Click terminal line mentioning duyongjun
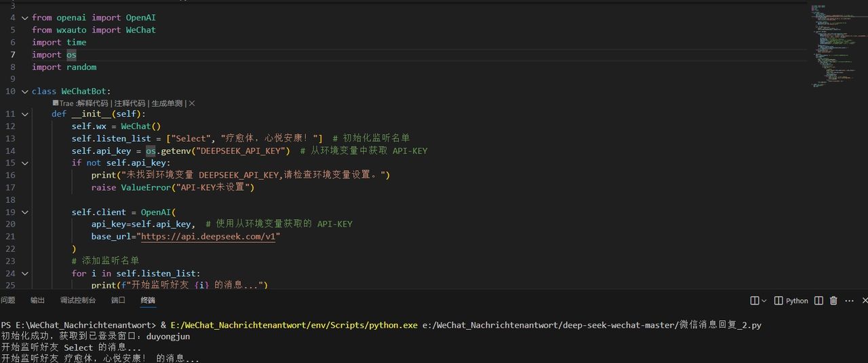The image size is (868, 363). (96, 336)
